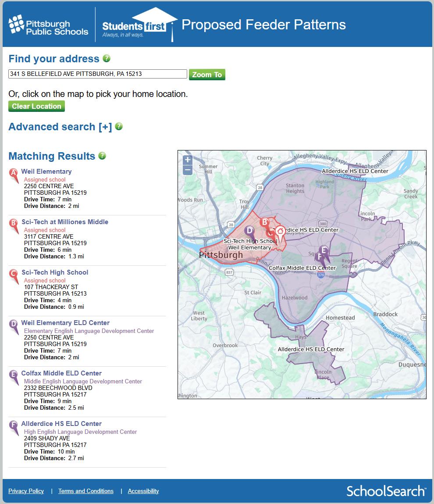Click the Proposed Feeder Patterns heading
434x504 pixels.
(264, 25)
